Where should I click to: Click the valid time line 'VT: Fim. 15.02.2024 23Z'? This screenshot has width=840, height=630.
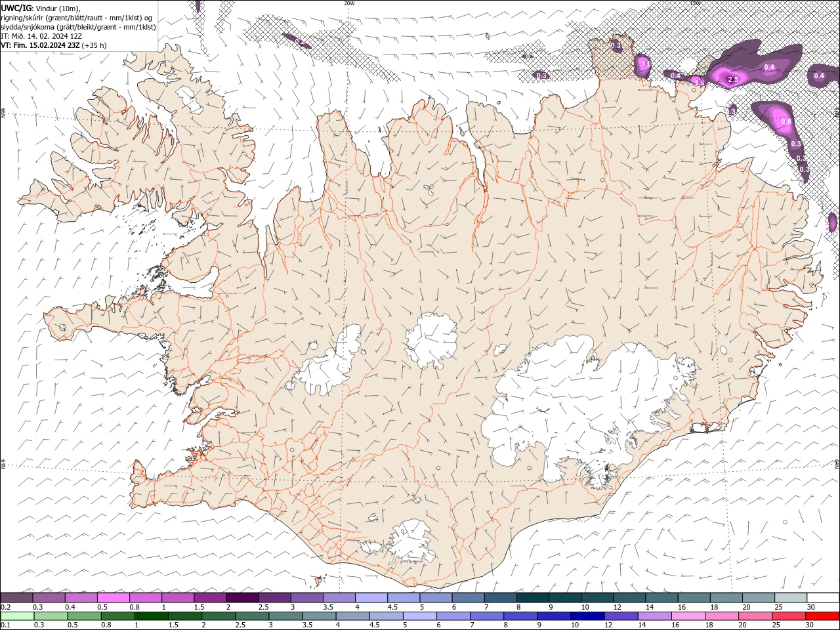click(41, 45)
